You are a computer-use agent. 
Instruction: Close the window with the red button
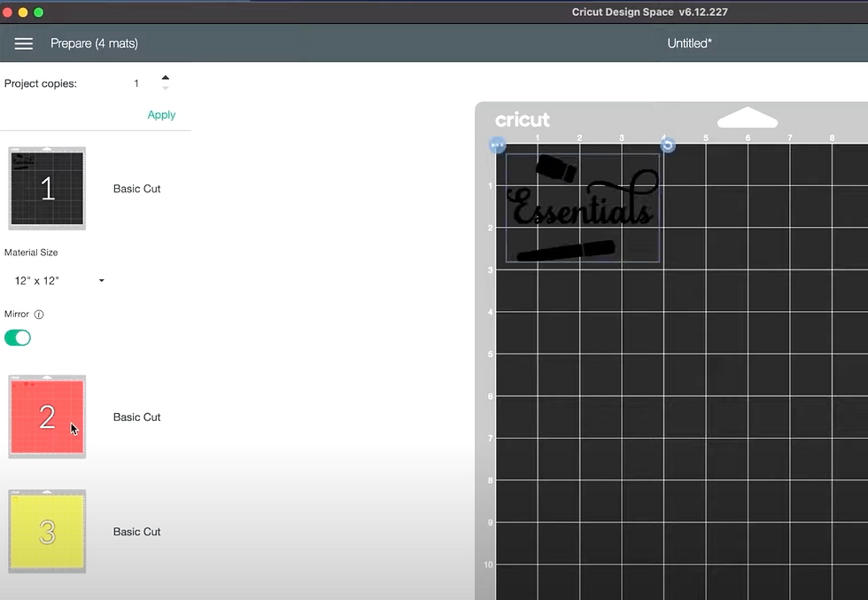[x=8, y=12]
